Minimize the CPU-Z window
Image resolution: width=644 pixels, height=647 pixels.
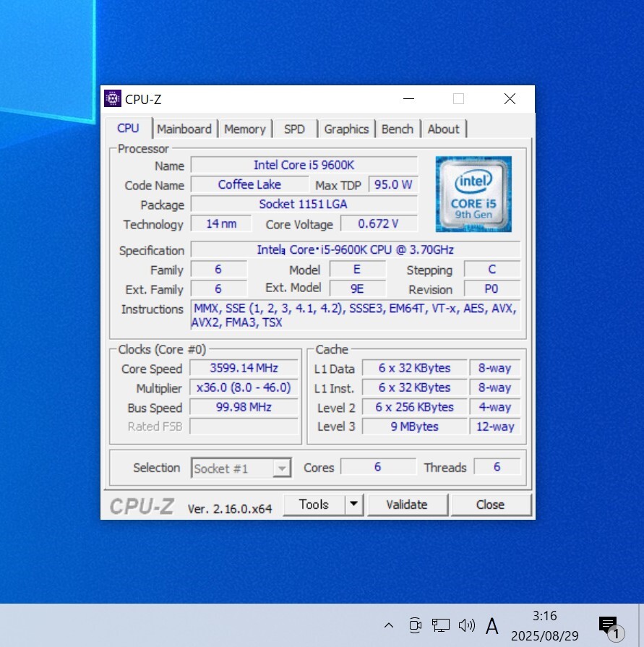tap(408, 98)
